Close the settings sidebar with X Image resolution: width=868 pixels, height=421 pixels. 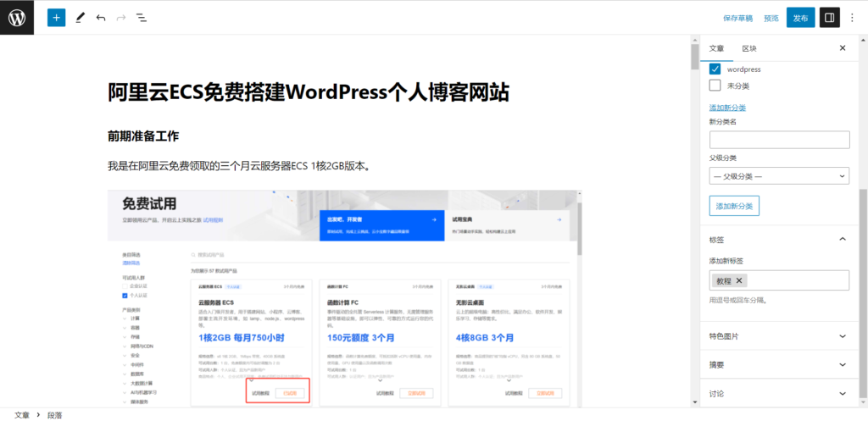point(843,48)
